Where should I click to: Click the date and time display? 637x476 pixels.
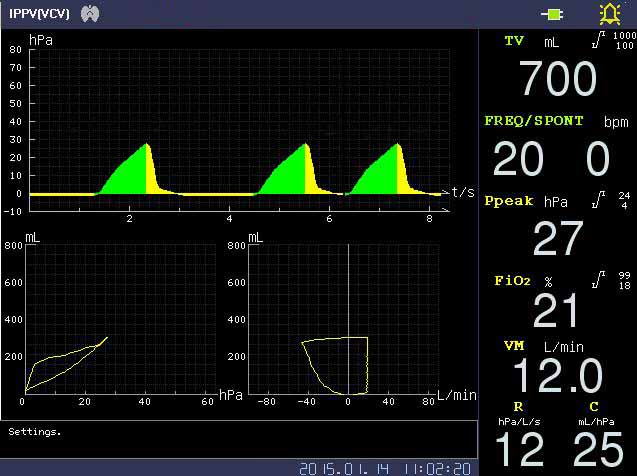click(386, 467)
